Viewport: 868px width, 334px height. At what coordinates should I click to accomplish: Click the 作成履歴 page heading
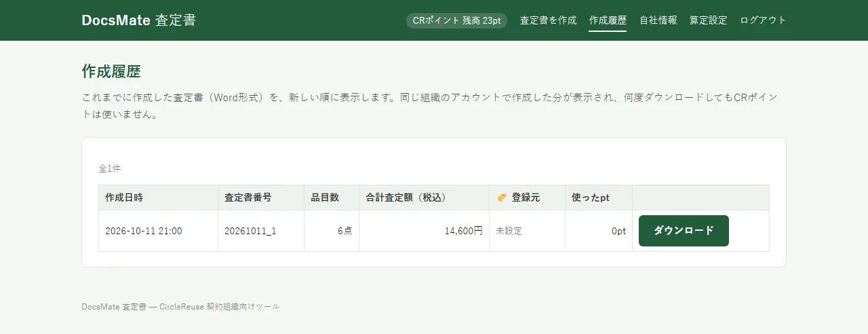coord(111,71)
